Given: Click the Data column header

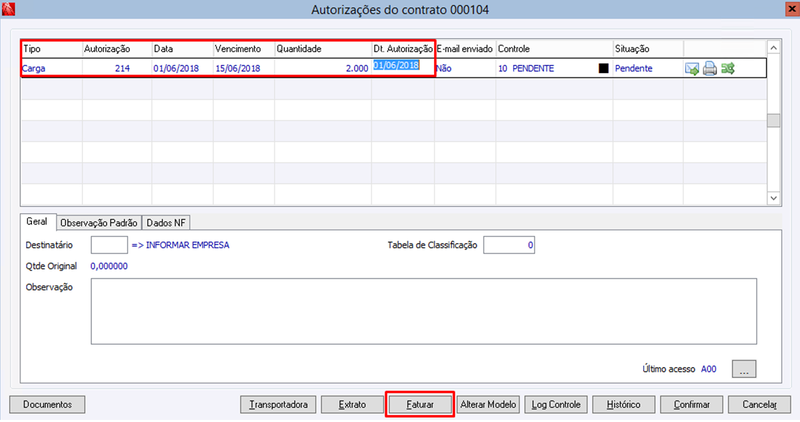Looking at the screenshot, I should pos(182,49).
